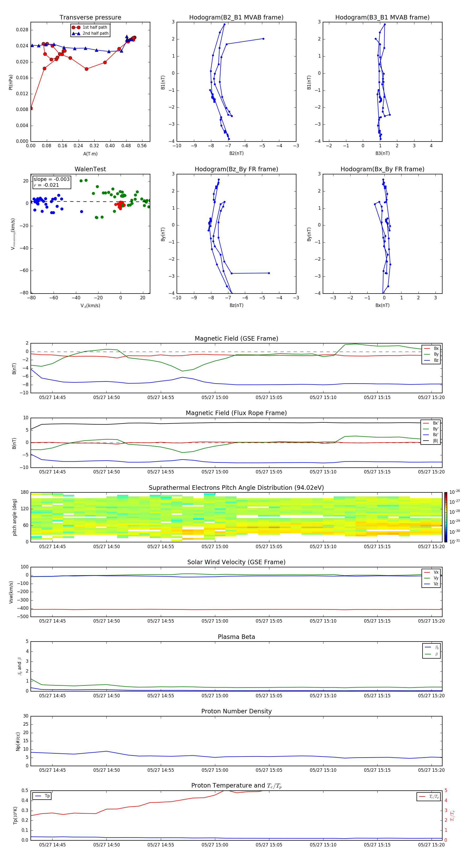473x868 pixels.
Task: Click the 'Plasma Beta' plot title
Action: point(236,637)
